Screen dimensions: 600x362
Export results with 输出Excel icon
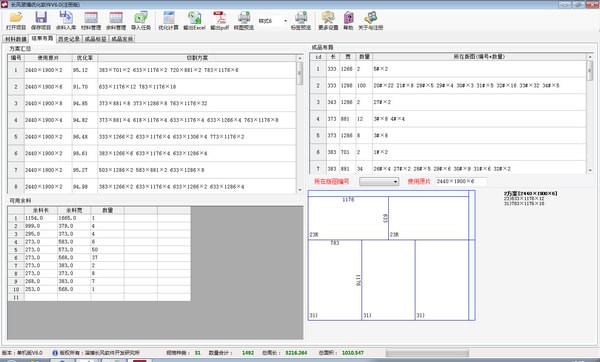tap(194, 21)
